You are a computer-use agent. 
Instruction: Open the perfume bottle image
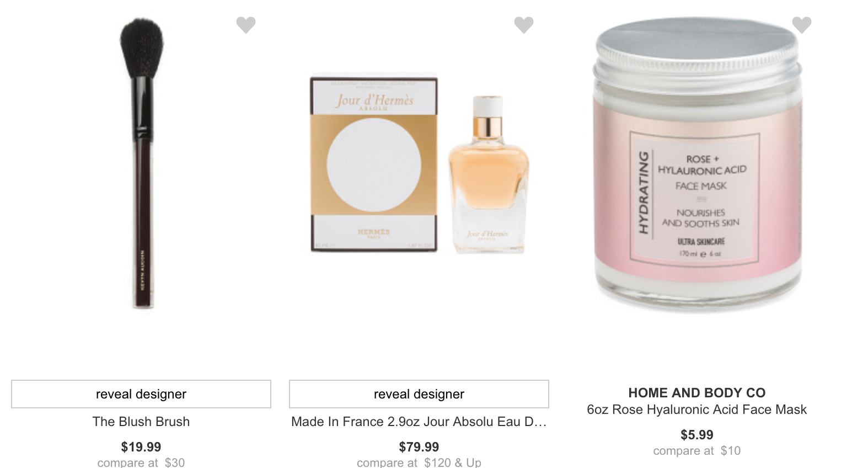coord(489,174)
